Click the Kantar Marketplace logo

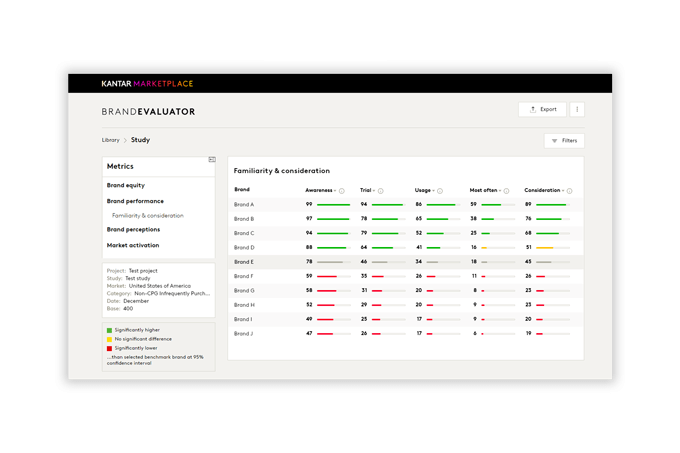pos(147,84)
